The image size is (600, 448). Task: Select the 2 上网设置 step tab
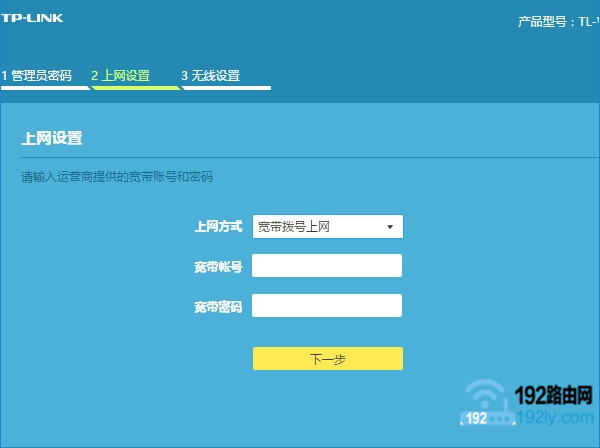pyautogui.click(x=120, y=75)
